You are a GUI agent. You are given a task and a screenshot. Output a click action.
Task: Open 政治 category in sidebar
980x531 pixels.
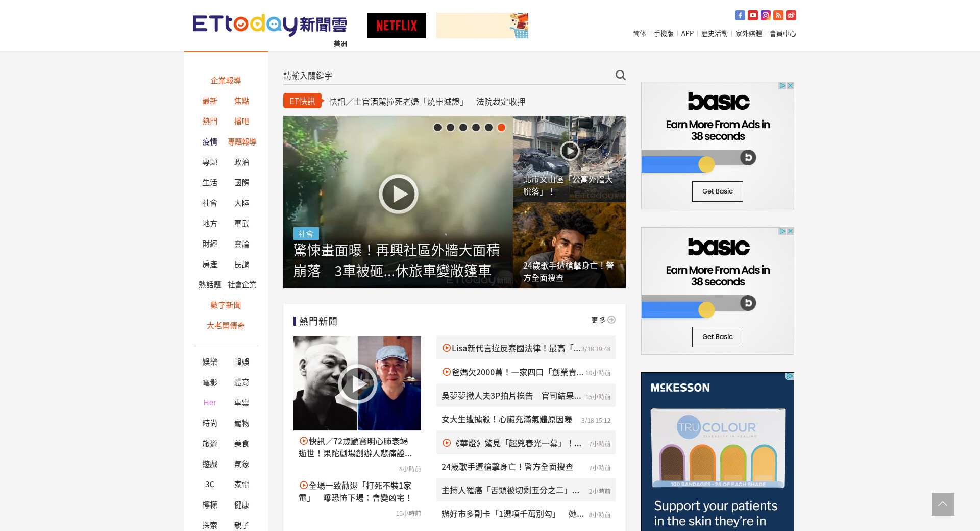(x=241, y=162)
